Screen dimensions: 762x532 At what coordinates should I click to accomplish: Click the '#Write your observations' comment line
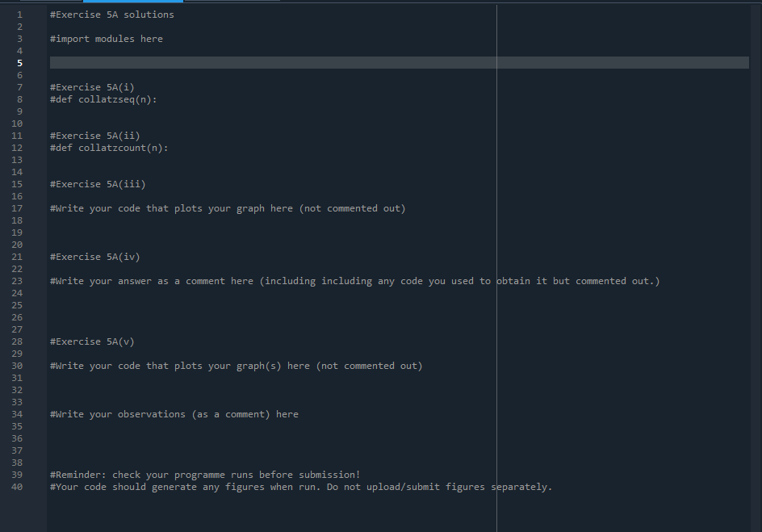click(172, 413)
